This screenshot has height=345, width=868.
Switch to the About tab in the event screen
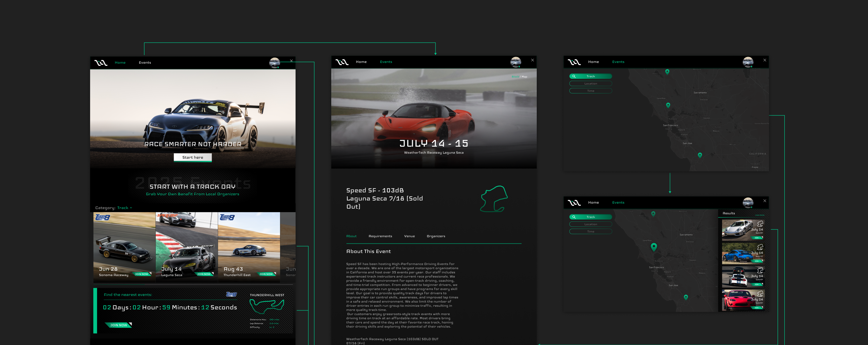[351, 236]
